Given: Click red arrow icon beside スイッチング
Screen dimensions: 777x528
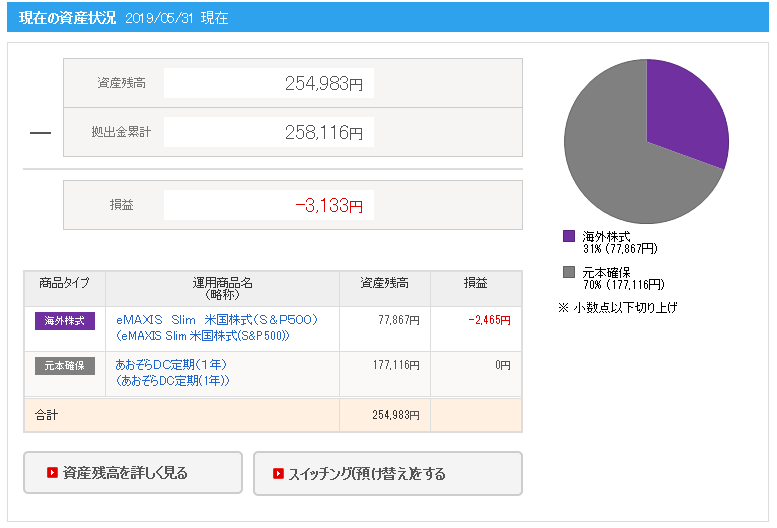Looking at the screenshot, I should tap(278, 474).
